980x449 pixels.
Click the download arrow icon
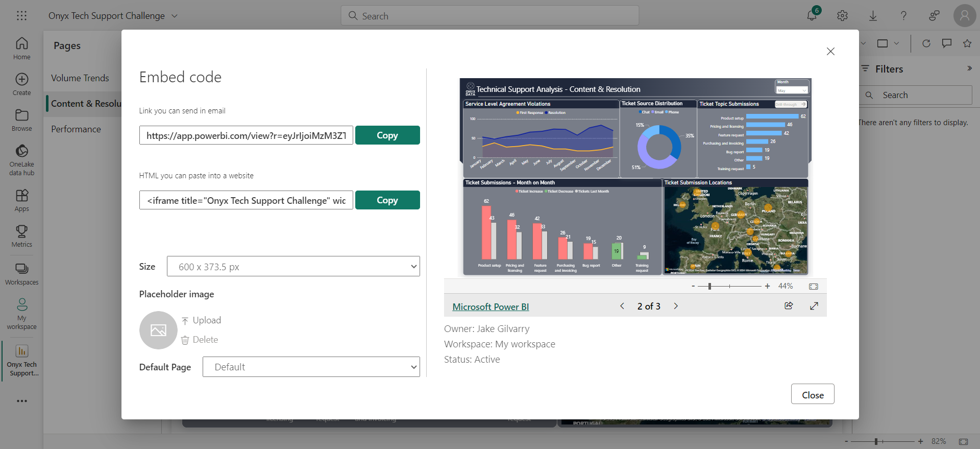873,16
